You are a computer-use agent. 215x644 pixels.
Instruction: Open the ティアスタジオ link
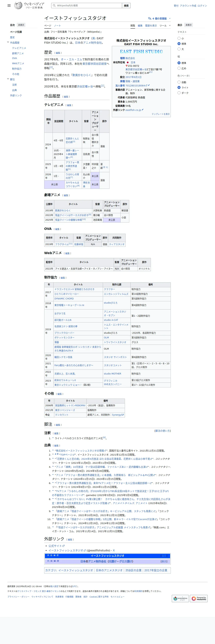pos(117,244)
